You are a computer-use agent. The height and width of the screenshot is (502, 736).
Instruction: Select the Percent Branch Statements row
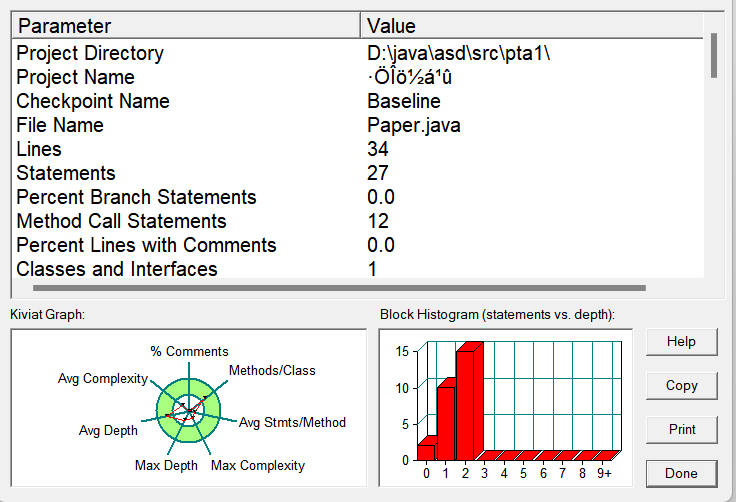click(136, 197)
